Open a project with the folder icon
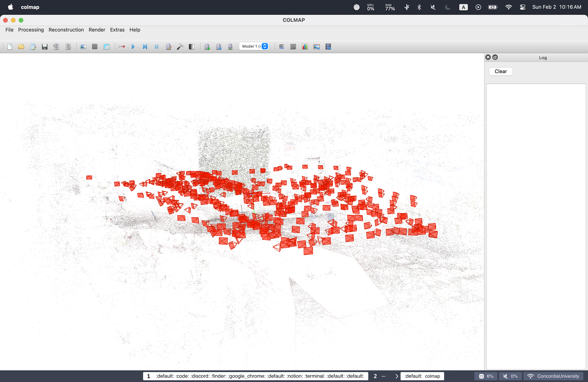This screenshot has width=588, height=382. pos(21,46)
